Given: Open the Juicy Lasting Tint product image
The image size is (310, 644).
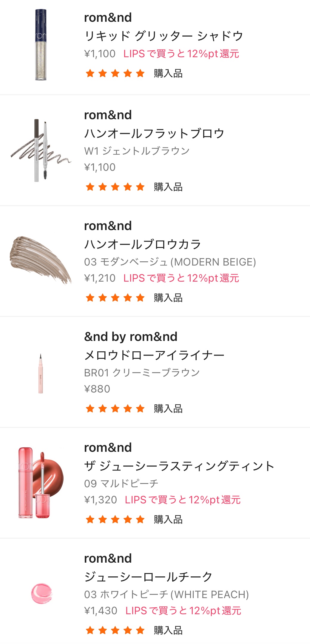Looking at the screenshot, I should click(41, 483).
